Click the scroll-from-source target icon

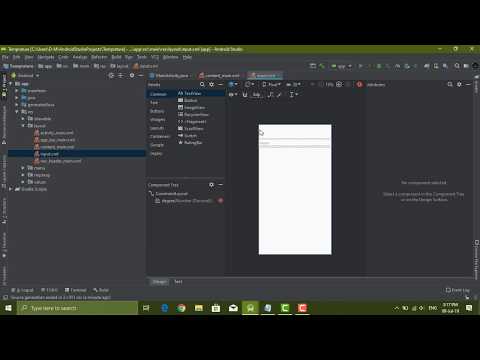[x=111, y=76]
